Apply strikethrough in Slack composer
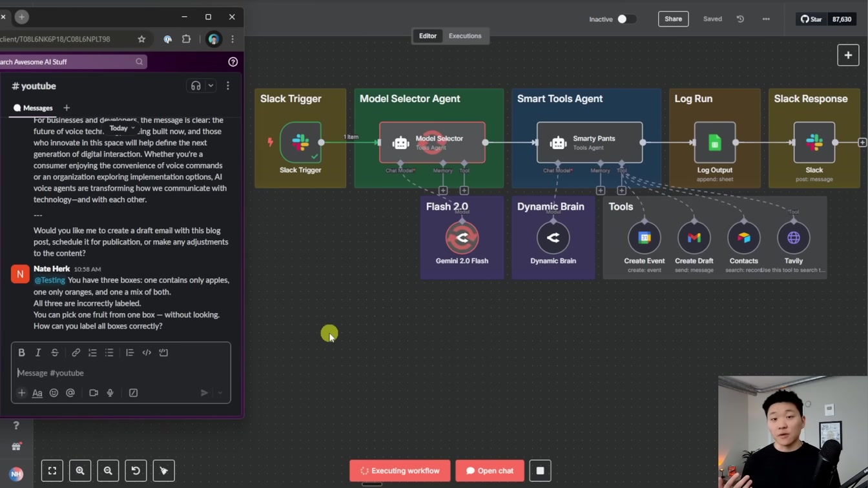 [x=55, y=352]
